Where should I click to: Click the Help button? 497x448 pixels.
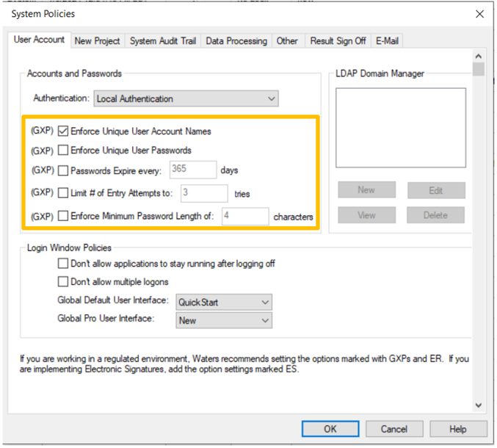457,429
